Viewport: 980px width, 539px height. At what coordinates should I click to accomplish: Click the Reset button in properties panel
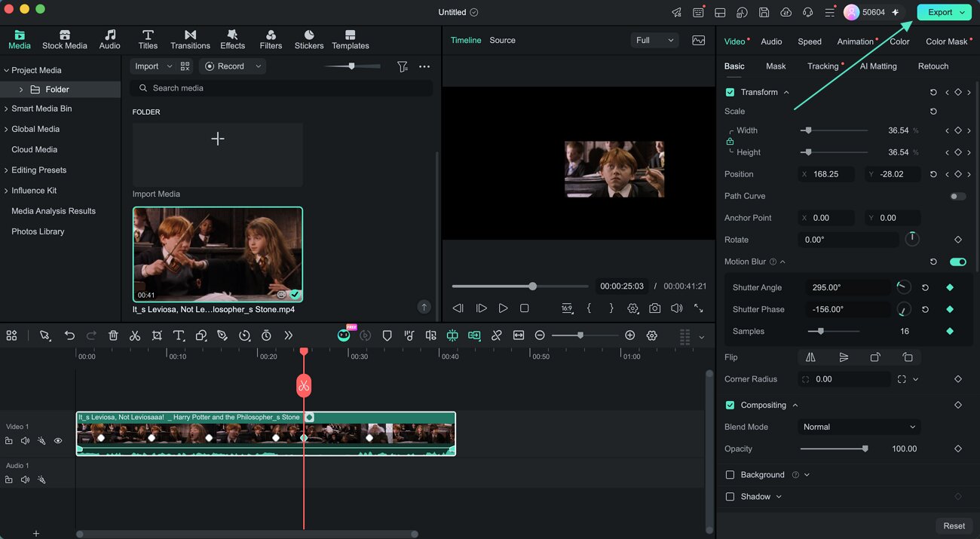954,526
